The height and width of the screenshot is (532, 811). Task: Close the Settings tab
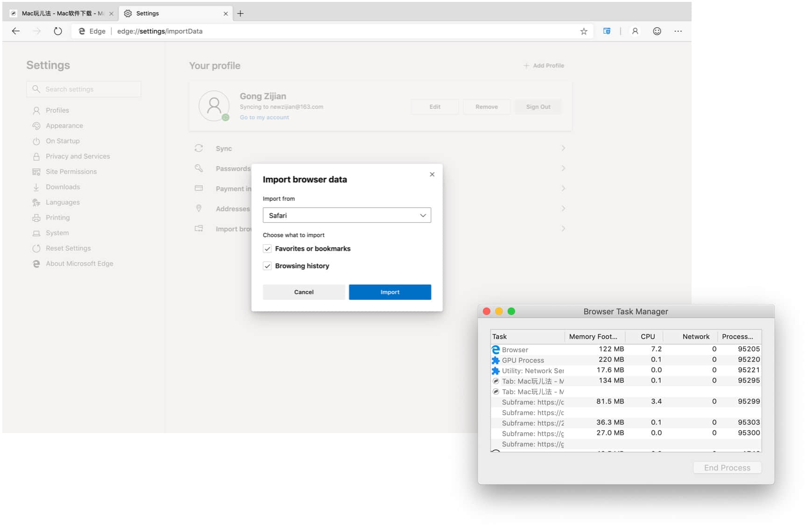point(226,14)
